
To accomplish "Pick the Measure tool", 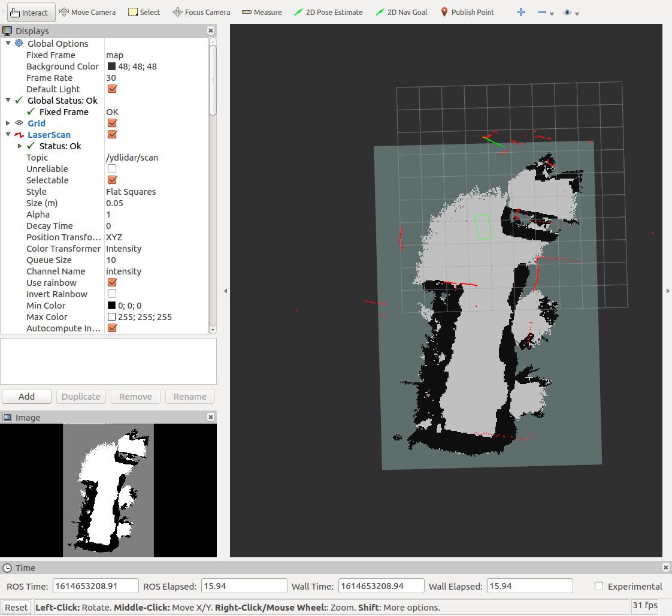I will click(262, 12).
